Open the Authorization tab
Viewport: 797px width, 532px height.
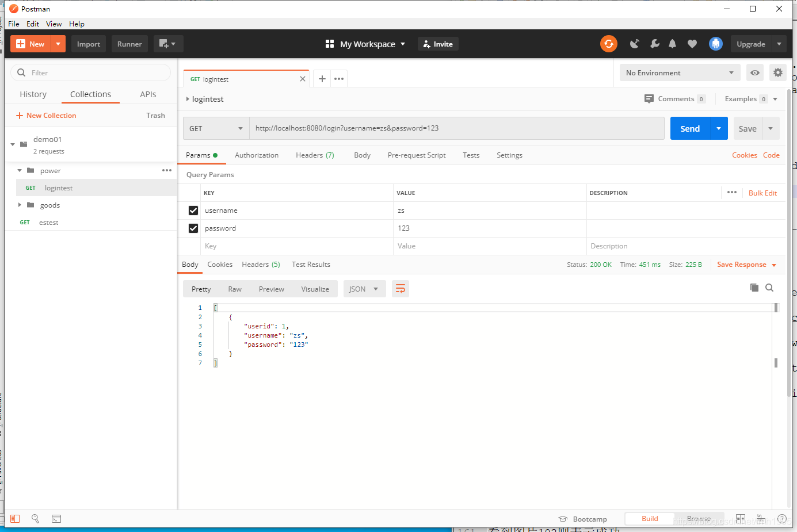click(x=257, y=155)
